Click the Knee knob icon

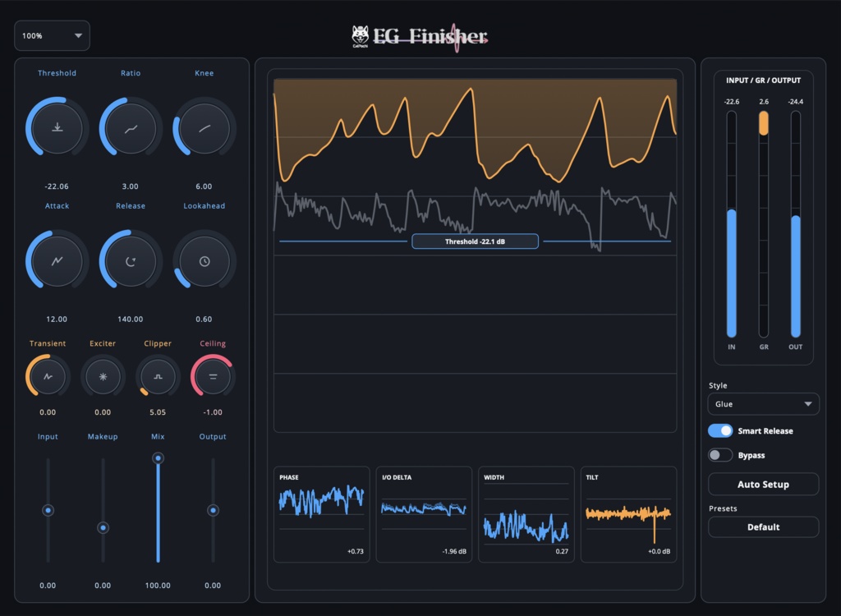(204, 128)
